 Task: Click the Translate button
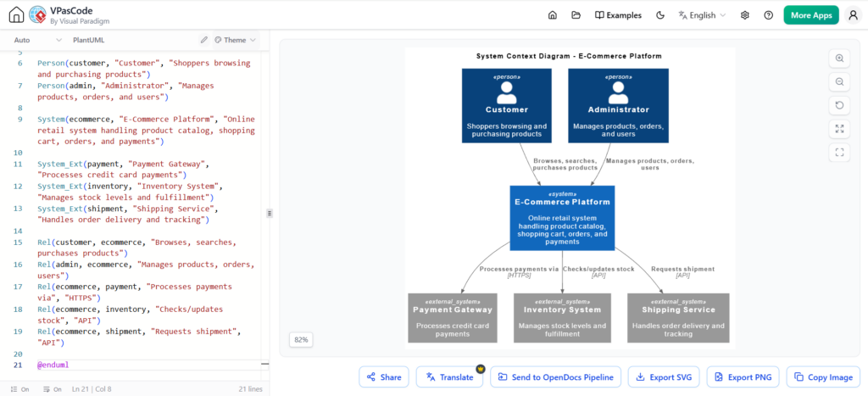tap(449, 377)
